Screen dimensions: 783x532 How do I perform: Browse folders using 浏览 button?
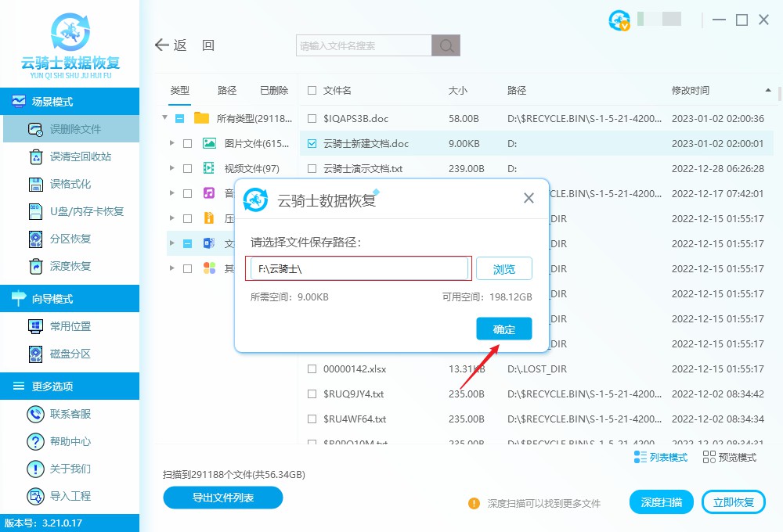503,268
